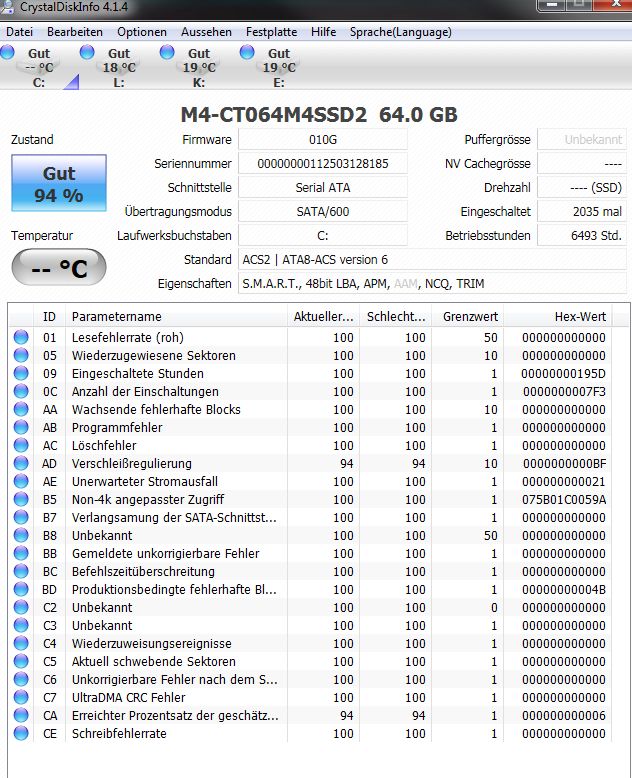Click the Hex-Wert column header
Viewport: 632px width, 778px height.
tap(558, 317)
